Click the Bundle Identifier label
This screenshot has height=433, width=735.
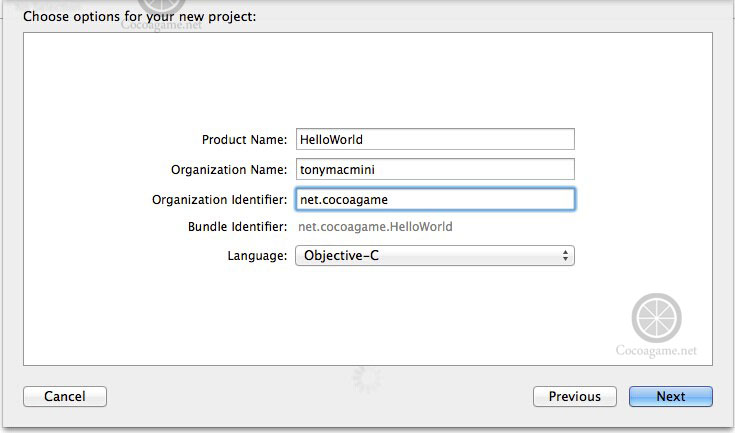[237, 227]
